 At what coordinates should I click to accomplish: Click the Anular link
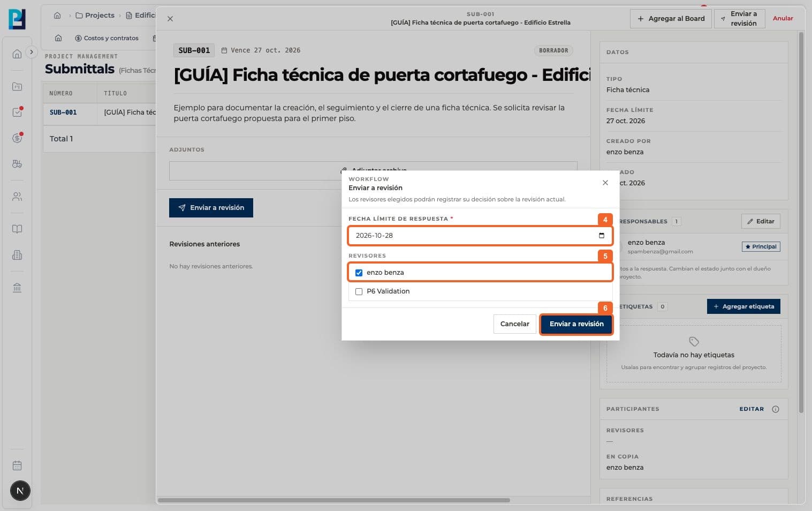pos(783,18)
